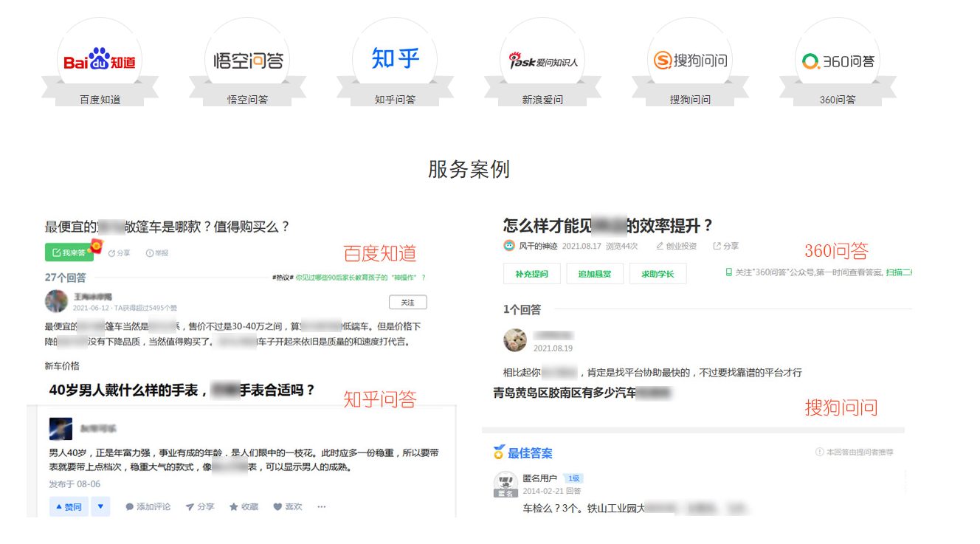Click the Sogou Wenwen (搜狗问问) logo
Screen dimensions: 980x544
690,61
